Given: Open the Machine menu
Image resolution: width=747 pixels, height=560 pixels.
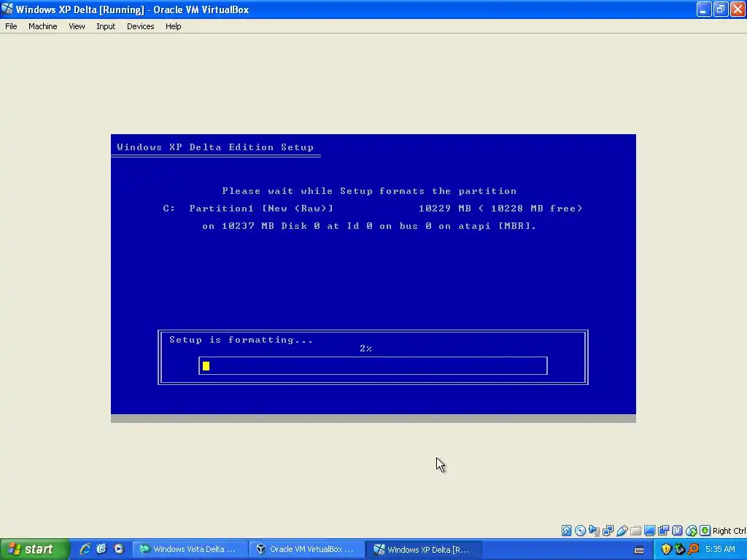Looking at the screenshot, I should click(42, 26).
